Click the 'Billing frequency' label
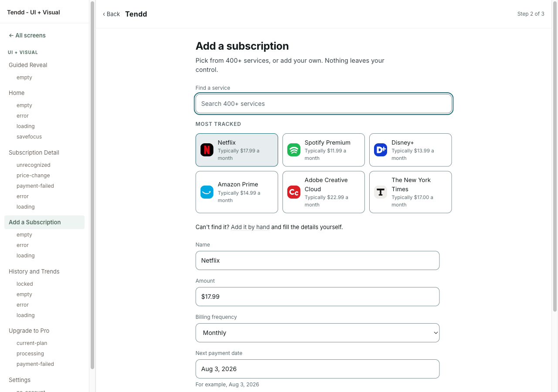Image resolution: width=558 pixels, height=392 pixels. pos(216,317)
